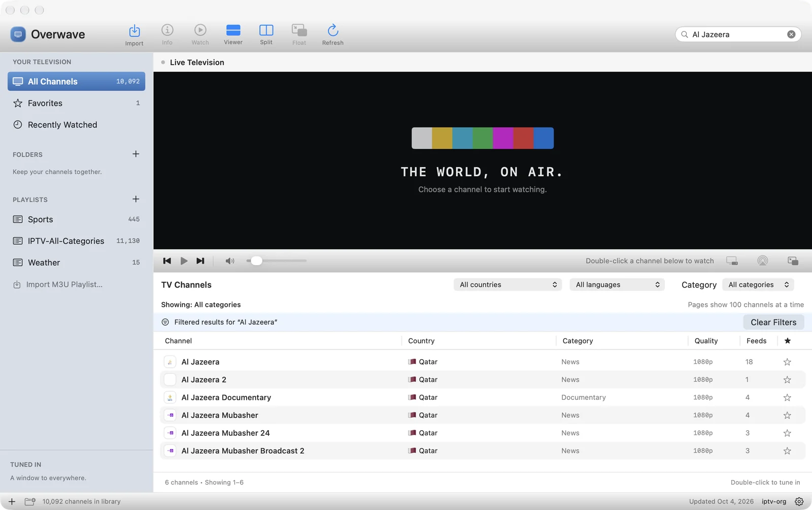
Task: Skip to previous channel
Action: click(167, 261)
